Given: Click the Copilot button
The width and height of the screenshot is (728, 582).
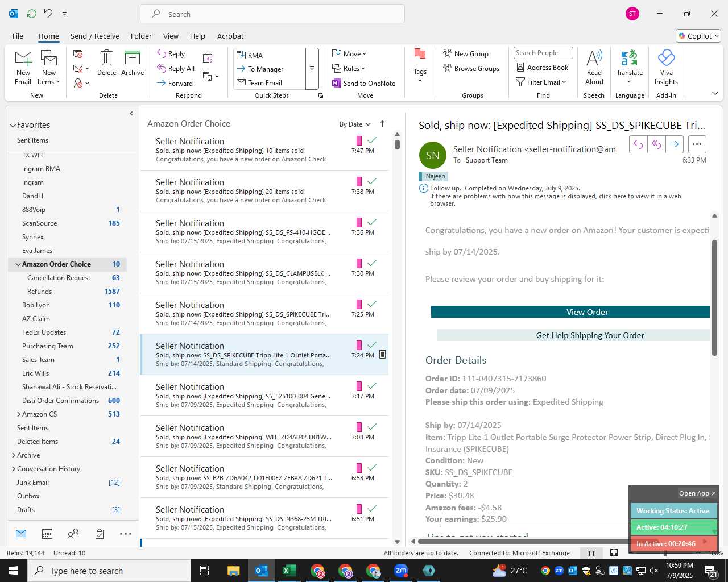Looking at the screenshot, I should pyautogui.click(x=698, y=36).
